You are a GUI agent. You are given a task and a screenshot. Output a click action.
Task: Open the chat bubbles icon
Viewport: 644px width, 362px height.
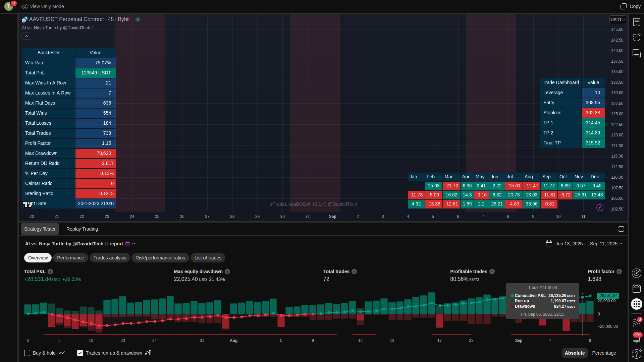click(x=636, y=53)
